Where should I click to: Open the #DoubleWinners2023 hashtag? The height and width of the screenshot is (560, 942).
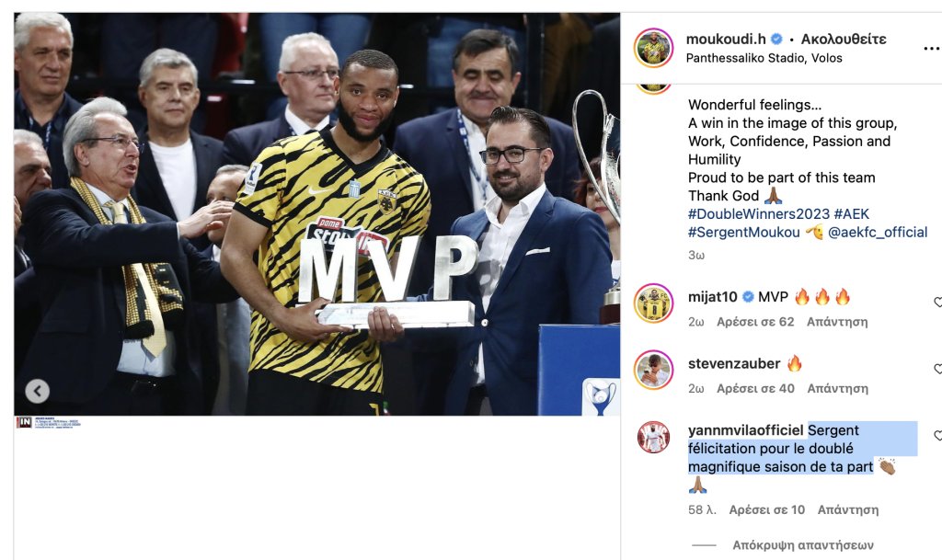[x=758, y=213]
